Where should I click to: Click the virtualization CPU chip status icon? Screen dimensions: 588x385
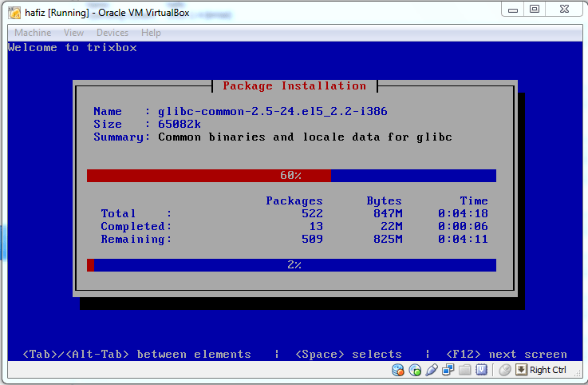pos(481,370)
